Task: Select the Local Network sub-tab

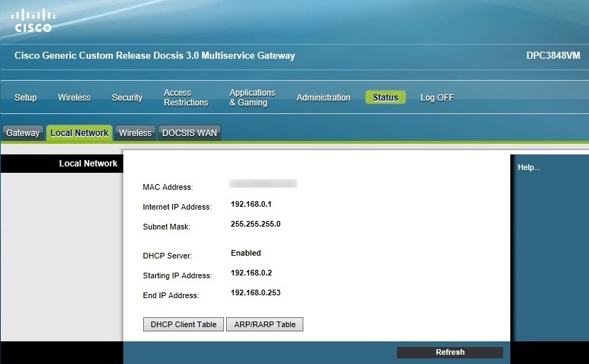Action: 79,133
